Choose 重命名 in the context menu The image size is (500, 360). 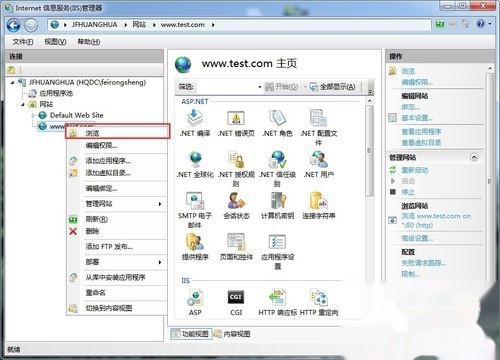[x=117, y=293]
